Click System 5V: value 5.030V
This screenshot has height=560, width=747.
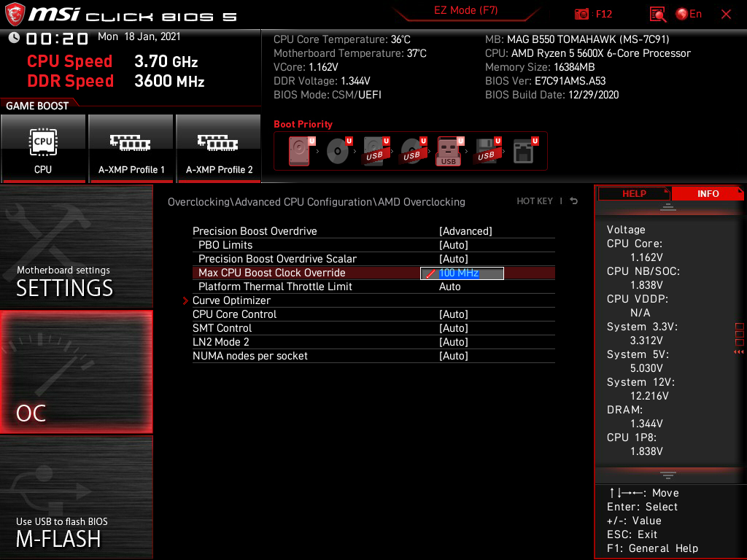pos(646,368)
